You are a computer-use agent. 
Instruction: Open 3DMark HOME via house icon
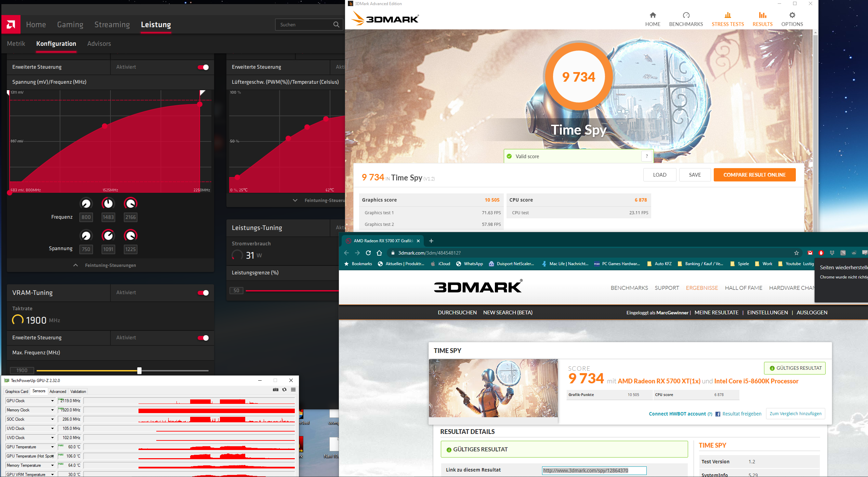(x=653, y=15)
